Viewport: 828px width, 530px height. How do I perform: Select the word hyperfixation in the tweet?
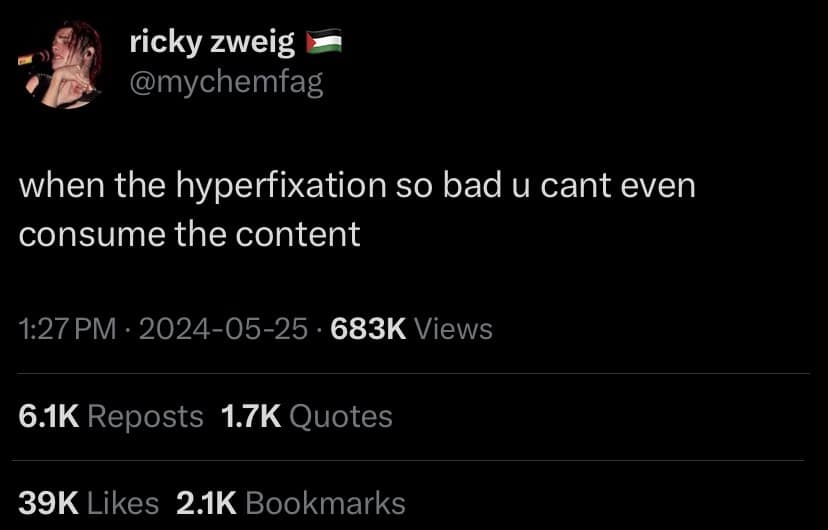pos(280,186)
